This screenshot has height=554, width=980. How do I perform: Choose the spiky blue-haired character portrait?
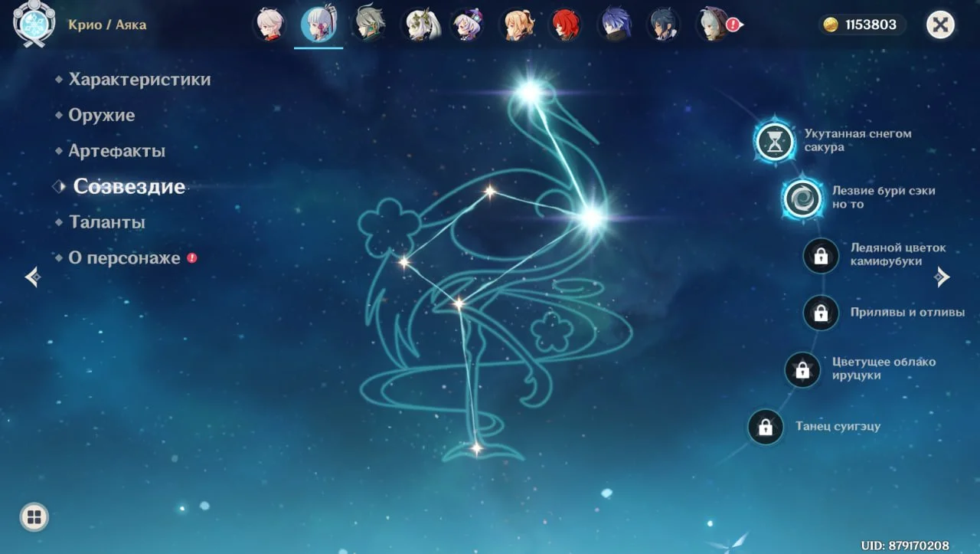[614, 25]
